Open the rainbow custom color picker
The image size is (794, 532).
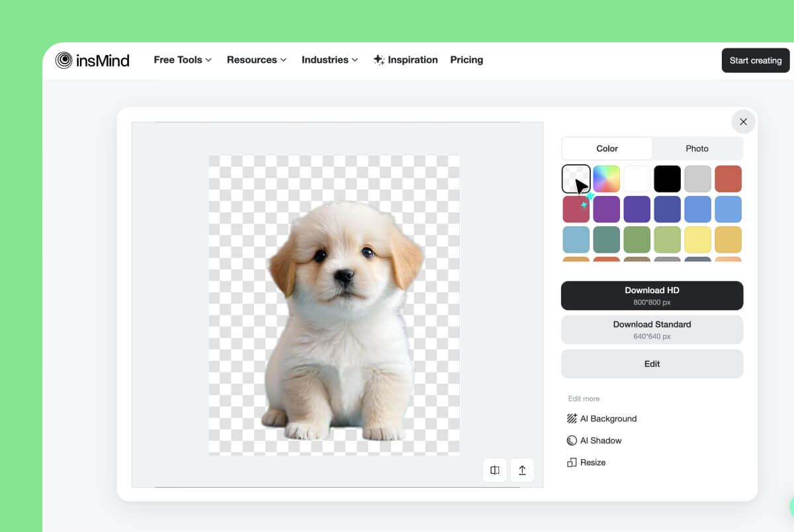tap(606, 179)
